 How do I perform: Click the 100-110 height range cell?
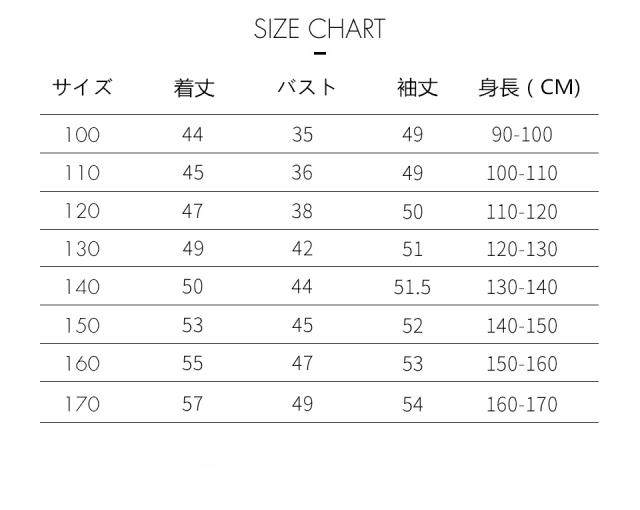[x=522, y=173]
